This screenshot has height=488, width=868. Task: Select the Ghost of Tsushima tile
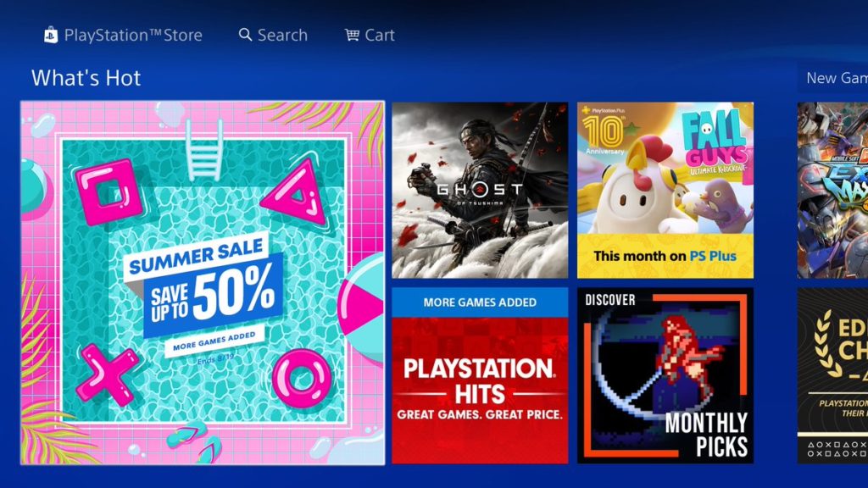[x=480, y=190]
